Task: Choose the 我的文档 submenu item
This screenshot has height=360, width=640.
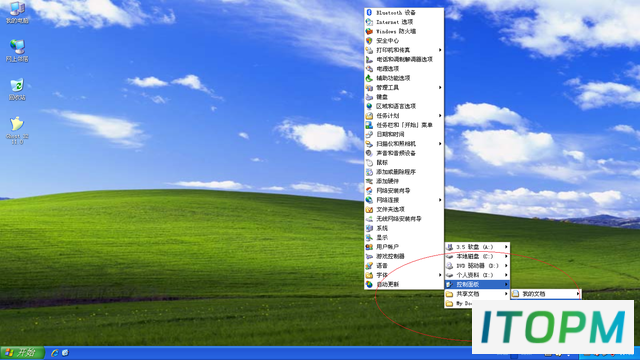Action: [x=546, y=294]
